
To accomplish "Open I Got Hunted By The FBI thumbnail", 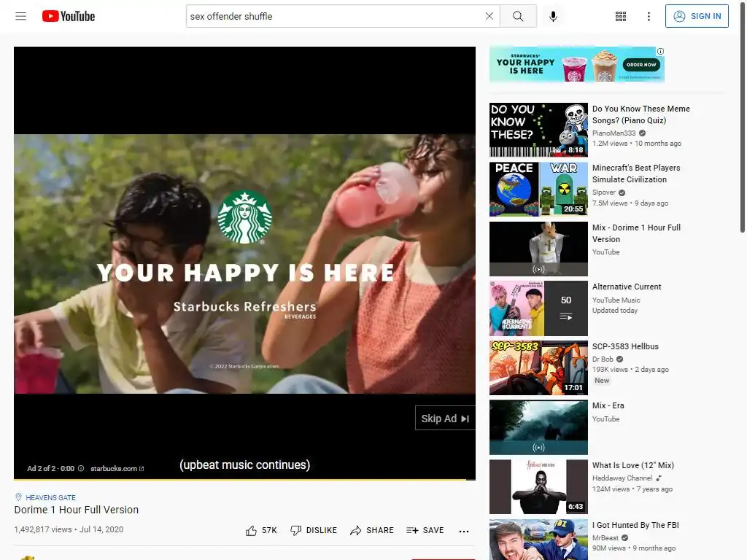I will click(x=538, y=540).
